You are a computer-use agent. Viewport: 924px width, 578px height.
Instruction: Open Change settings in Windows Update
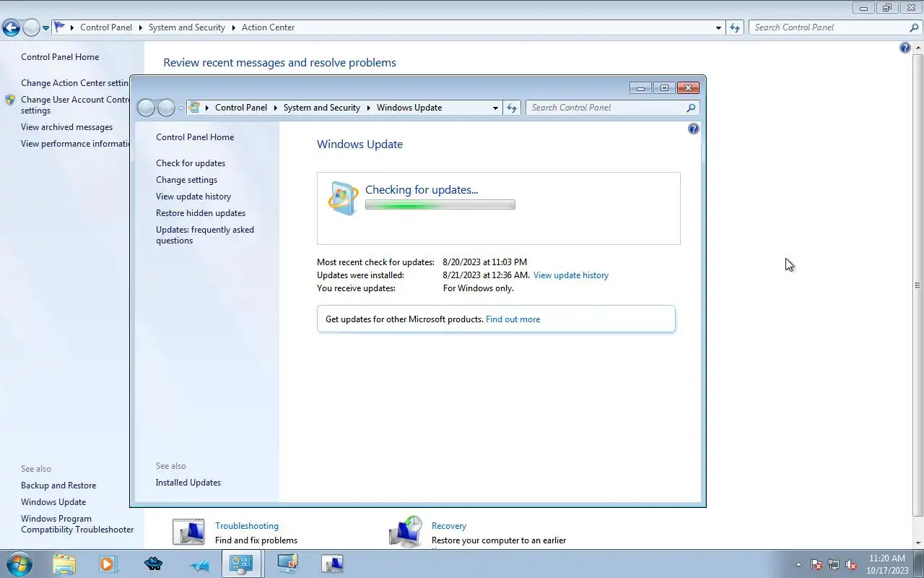click(x=186, y=180)
